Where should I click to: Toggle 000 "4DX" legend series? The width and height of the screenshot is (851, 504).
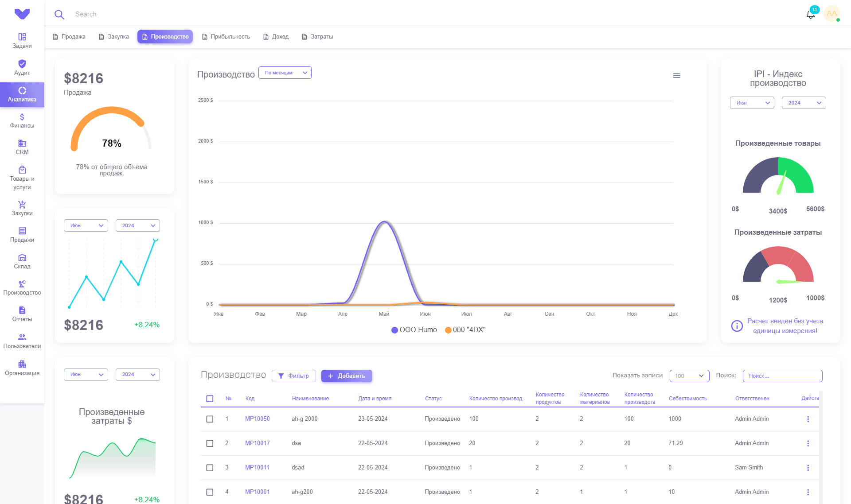click(x=465, y=330)
